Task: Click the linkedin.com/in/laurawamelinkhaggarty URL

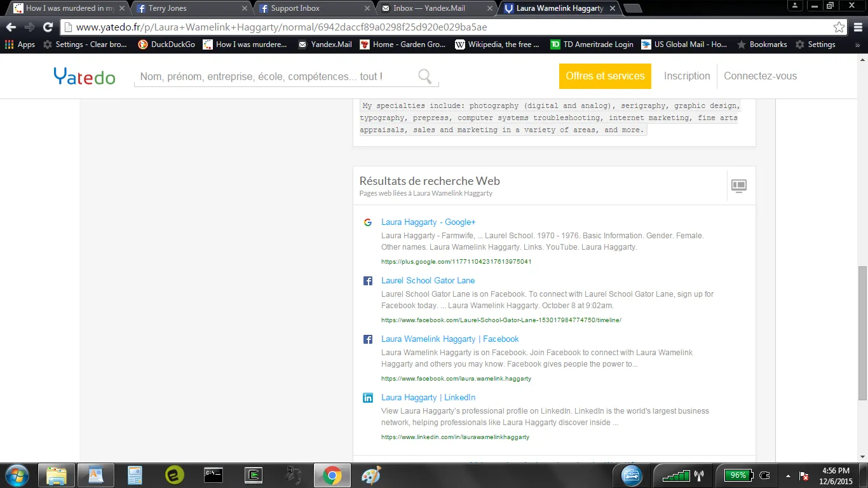Action: click(x=455, y=437)
